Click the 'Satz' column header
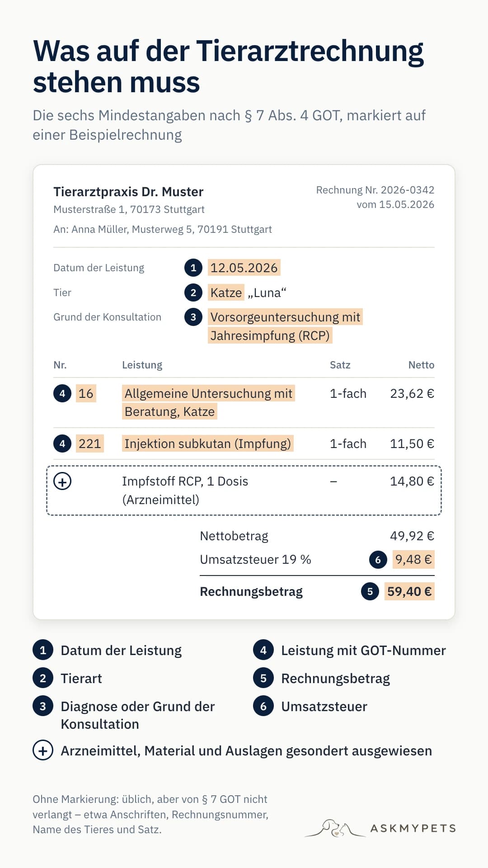This screenshot has width=488, height=868. (340, 365)
